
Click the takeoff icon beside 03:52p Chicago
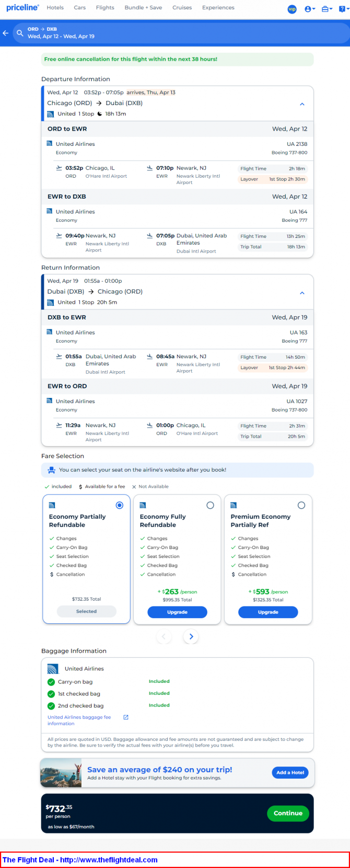coord(59,168)
